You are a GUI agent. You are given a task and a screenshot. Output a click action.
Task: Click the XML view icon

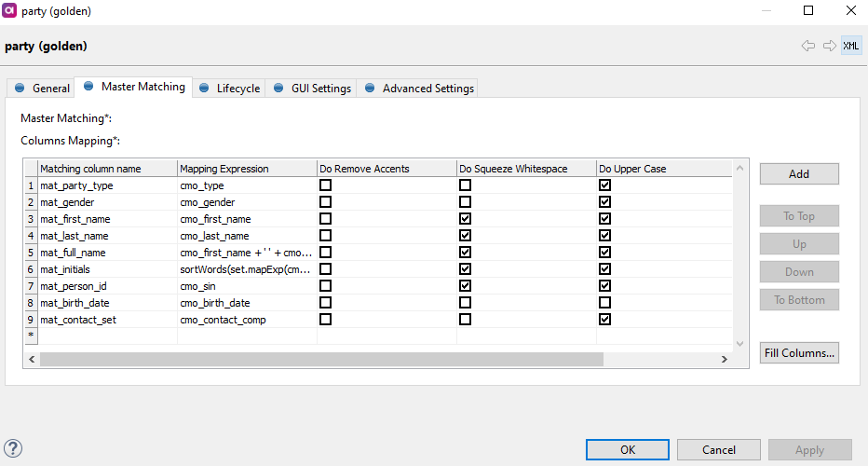coord(851,46)
